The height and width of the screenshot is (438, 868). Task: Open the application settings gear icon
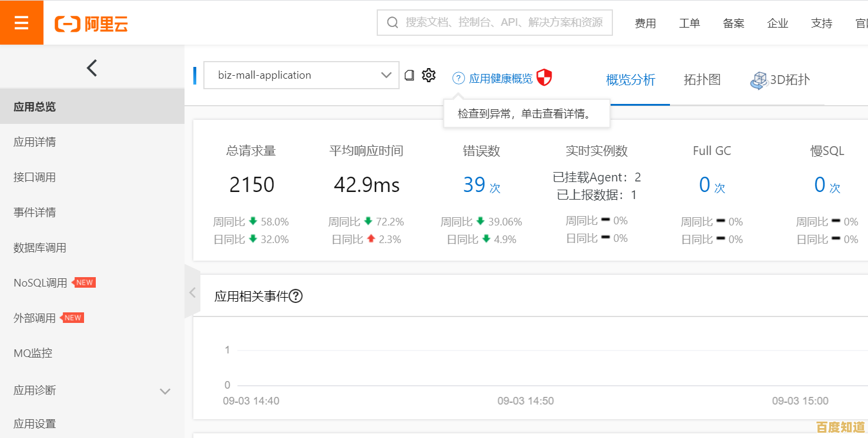[x=428, y=75]
